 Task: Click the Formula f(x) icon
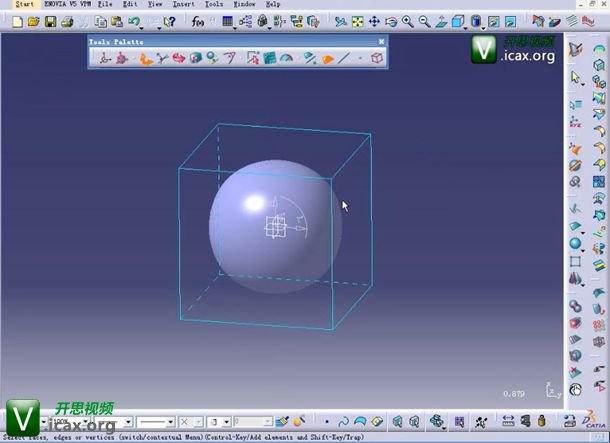pyautogui.click(x=200, y=21)
